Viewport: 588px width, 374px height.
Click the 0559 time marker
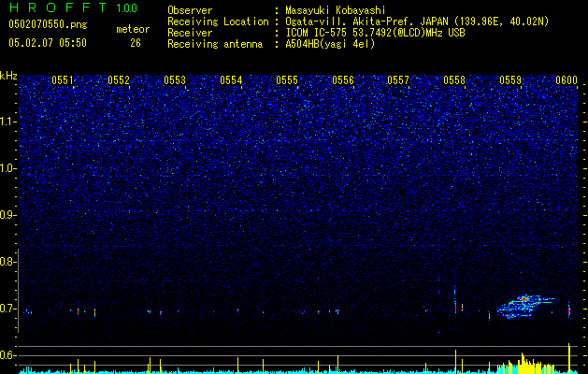tap(510, 80)
